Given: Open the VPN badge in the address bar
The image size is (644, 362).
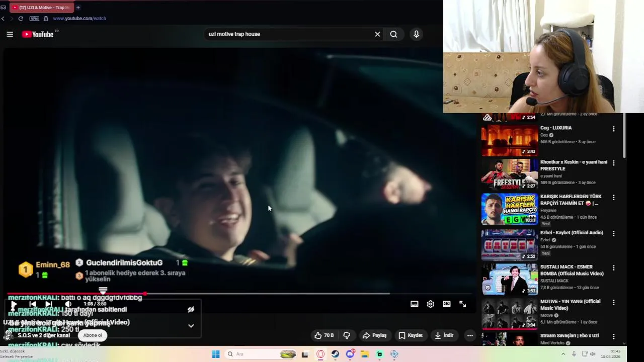Looking at the screenshot, I should [34, 19].
